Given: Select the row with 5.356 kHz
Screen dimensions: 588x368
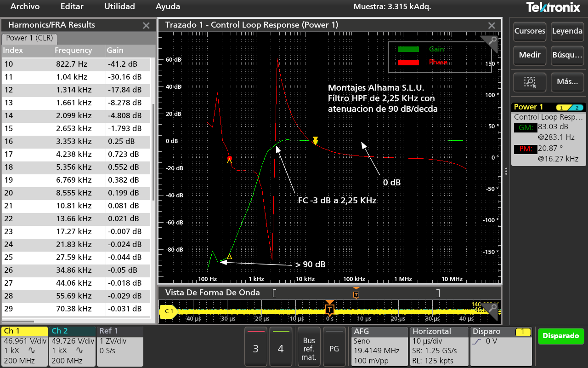Looking at the screenshot, I should tap(76, 167).
